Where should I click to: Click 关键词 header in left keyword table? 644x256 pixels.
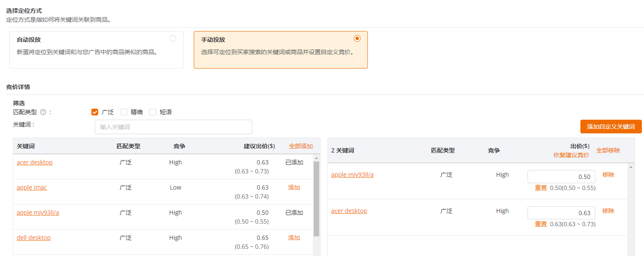tap(26, 146)
